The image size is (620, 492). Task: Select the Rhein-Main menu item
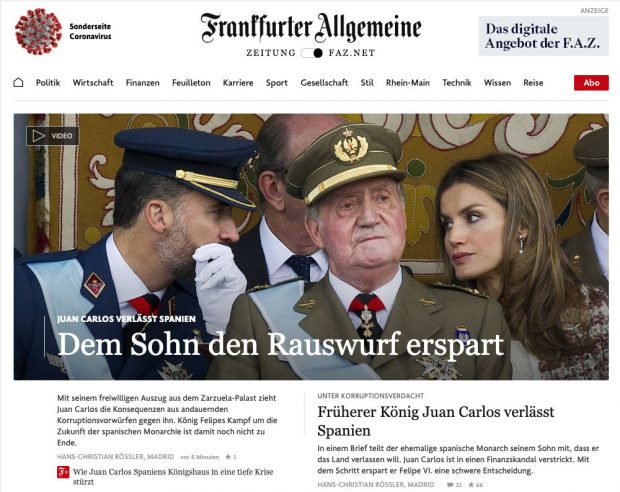[408, 83]
